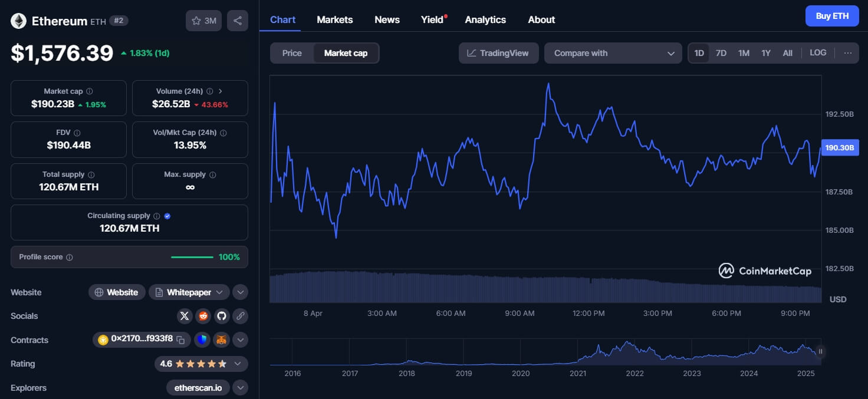
Task: Click the MetaMask fox icon
Action: [221, 339]
